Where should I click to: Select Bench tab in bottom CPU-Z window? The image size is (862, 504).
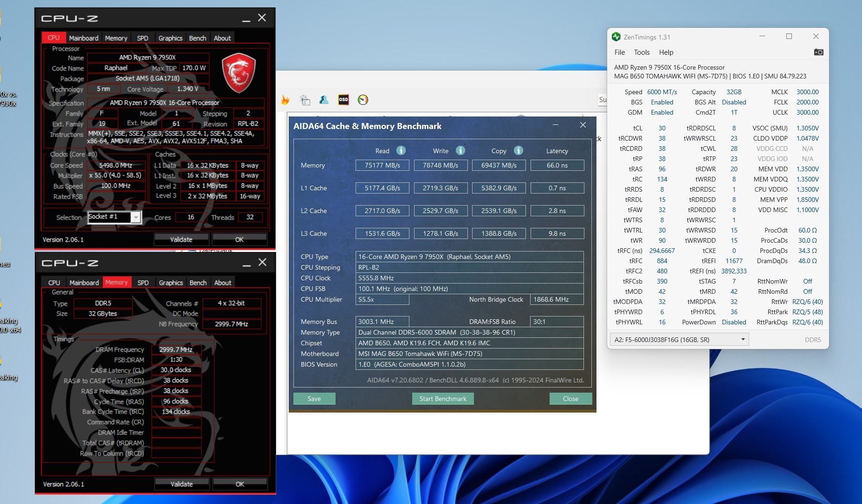point(198,283)
